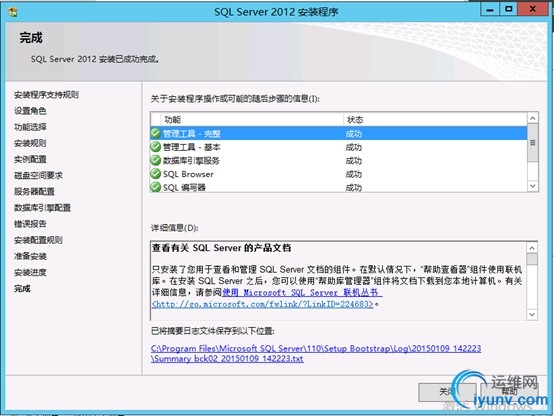Click the details box scrollbar thumb
554x416 pixels.
point(532,259)
